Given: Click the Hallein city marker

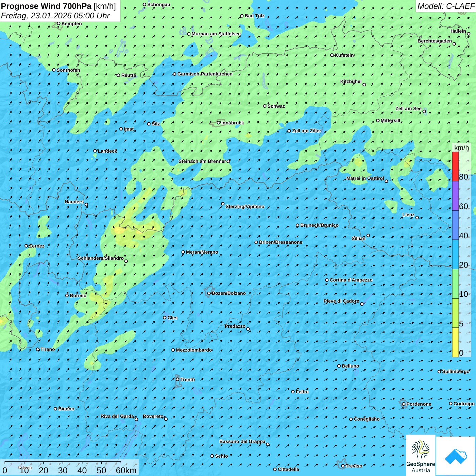Looking at the screenshot, I should point(469,34).
